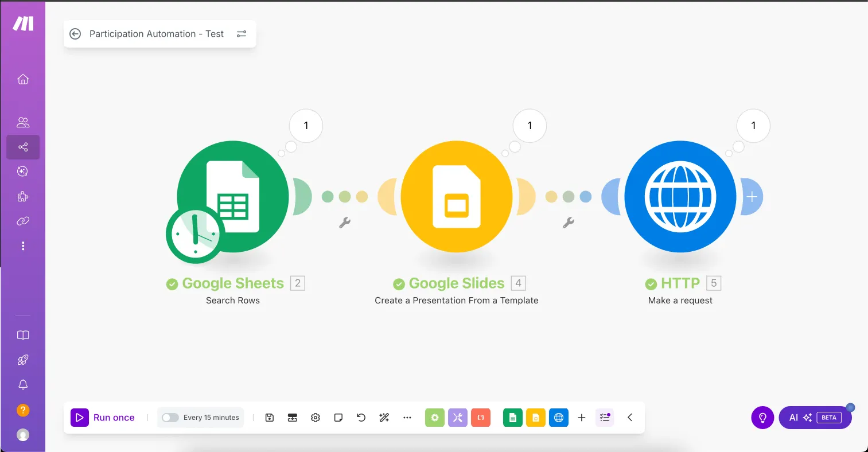
Task: Auto-align modules using the magic wand
Action: tap(384, 418)
